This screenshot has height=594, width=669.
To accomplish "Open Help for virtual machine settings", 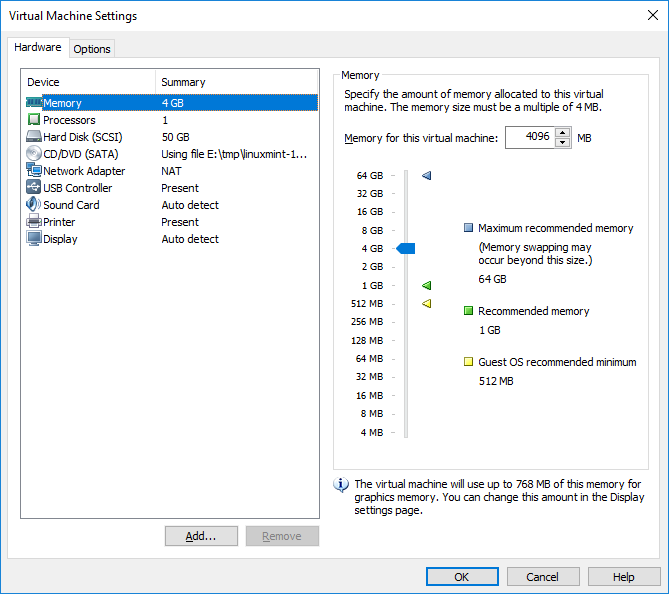I will click(624, 577).
